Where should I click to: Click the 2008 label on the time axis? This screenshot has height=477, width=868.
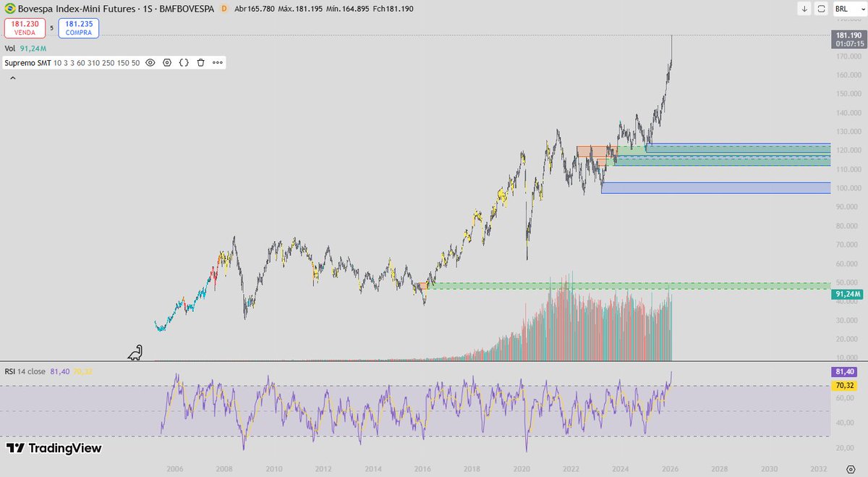(224, 470)
